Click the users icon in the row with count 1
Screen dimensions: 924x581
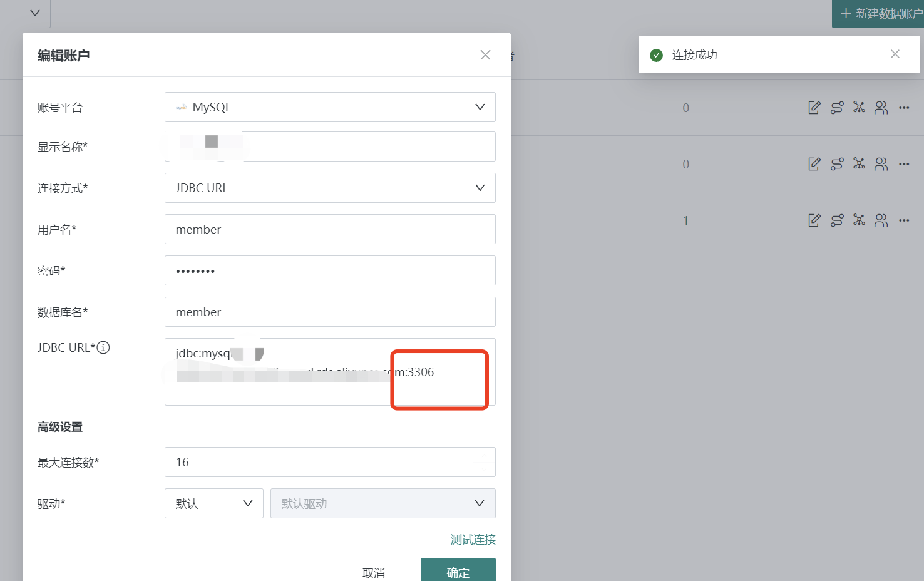pos(881,220)
